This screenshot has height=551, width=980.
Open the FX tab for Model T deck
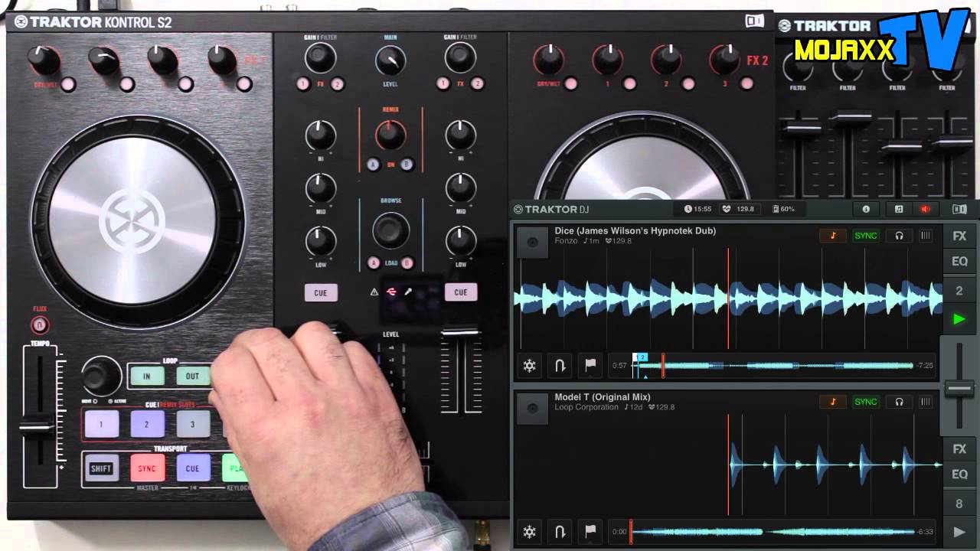coord(959,449)
